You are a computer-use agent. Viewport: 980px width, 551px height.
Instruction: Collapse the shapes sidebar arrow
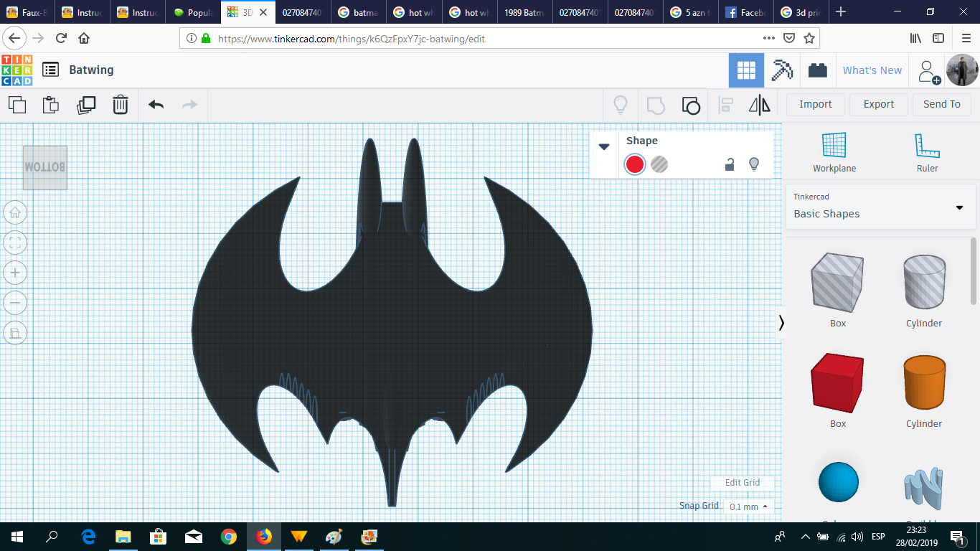click(x=781, y=324)
